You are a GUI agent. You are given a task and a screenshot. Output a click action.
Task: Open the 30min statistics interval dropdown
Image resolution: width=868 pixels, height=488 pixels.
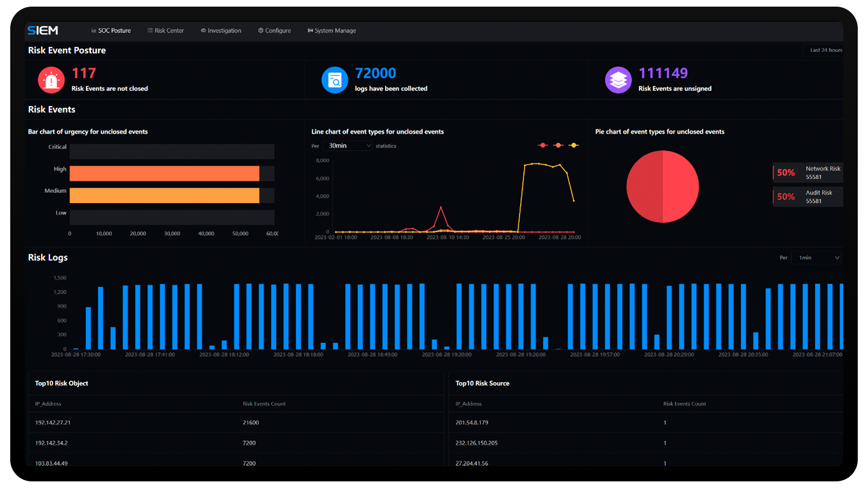348,146
